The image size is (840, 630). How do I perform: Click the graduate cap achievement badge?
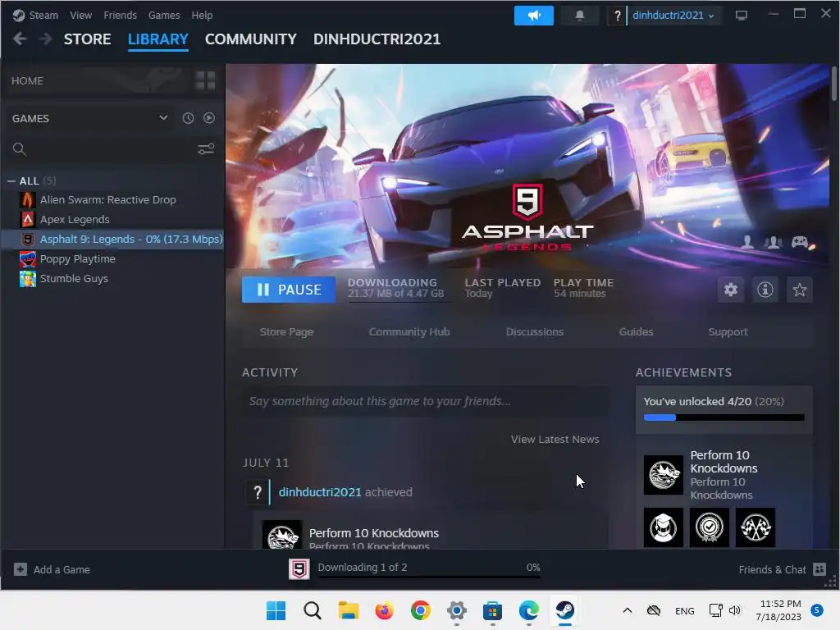(x=663, y=527)
